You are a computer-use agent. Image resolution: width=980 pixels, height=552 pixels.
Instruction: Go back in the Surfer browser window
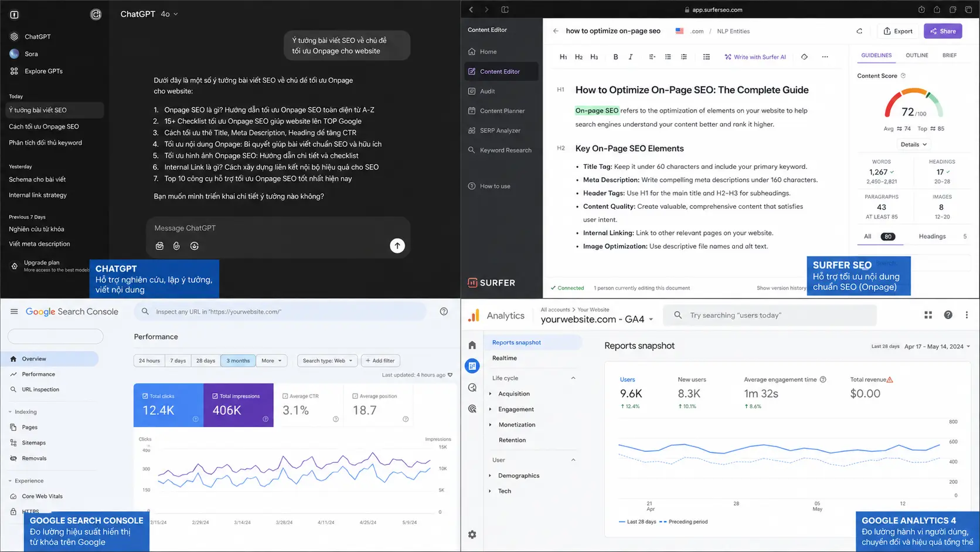471,9
